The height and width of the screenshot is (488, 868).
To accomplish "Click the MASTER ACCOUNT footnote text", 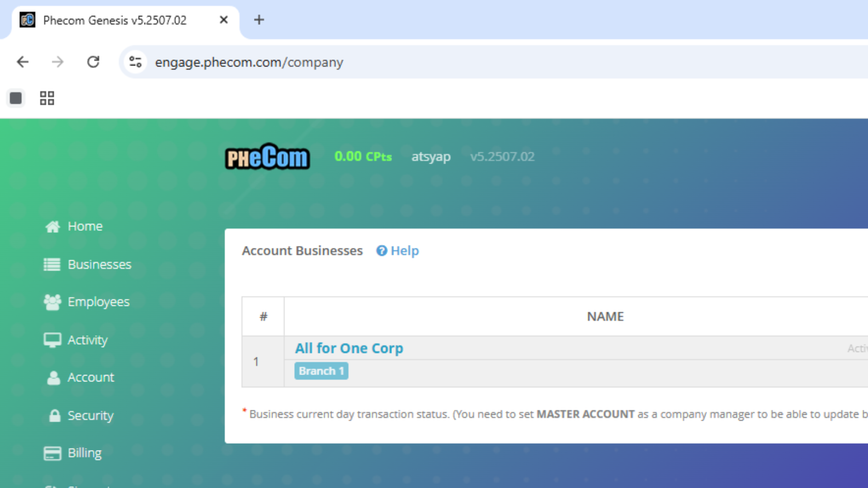I will coord(585,414).
